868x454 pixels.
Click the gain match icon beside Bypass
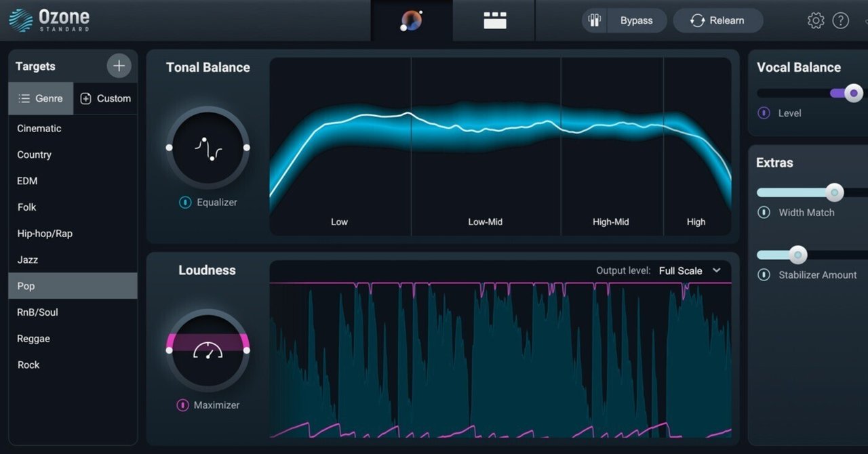(593, 20)
